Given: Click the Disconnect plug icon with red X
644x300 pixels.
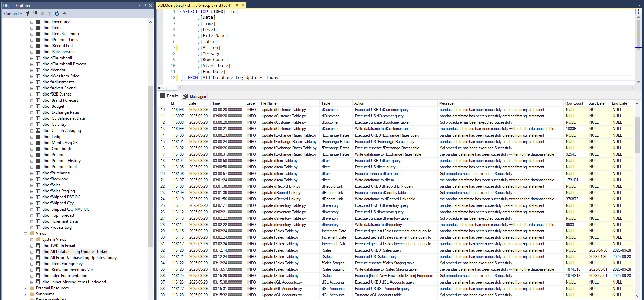Looking at the screenshot, I should tap(35, 13).
